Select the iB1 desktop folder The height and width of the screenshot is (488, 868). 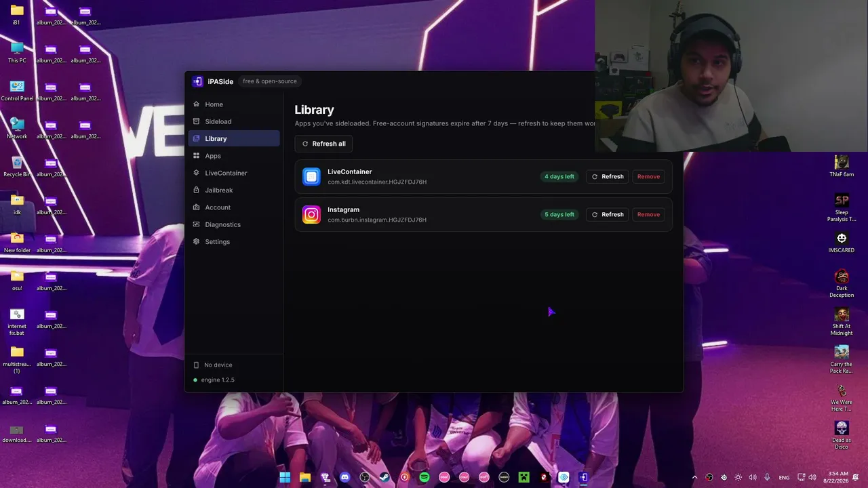[17, 15]
